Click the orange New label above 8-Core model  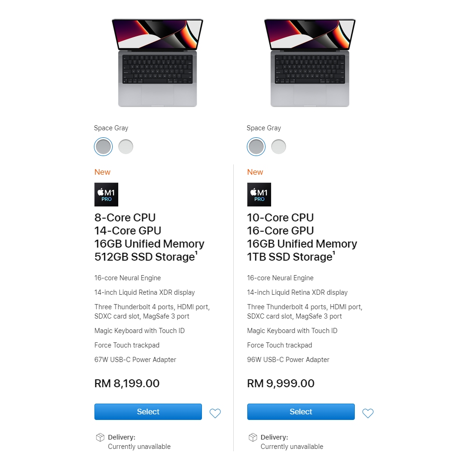point(102,172)
